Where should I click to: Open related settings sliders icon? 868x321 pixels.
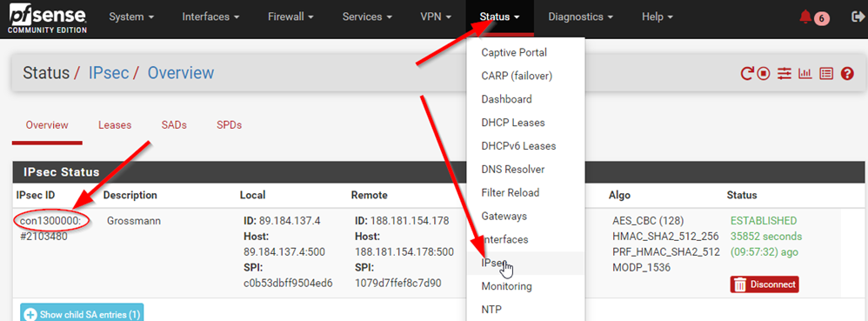pos(784,73)
